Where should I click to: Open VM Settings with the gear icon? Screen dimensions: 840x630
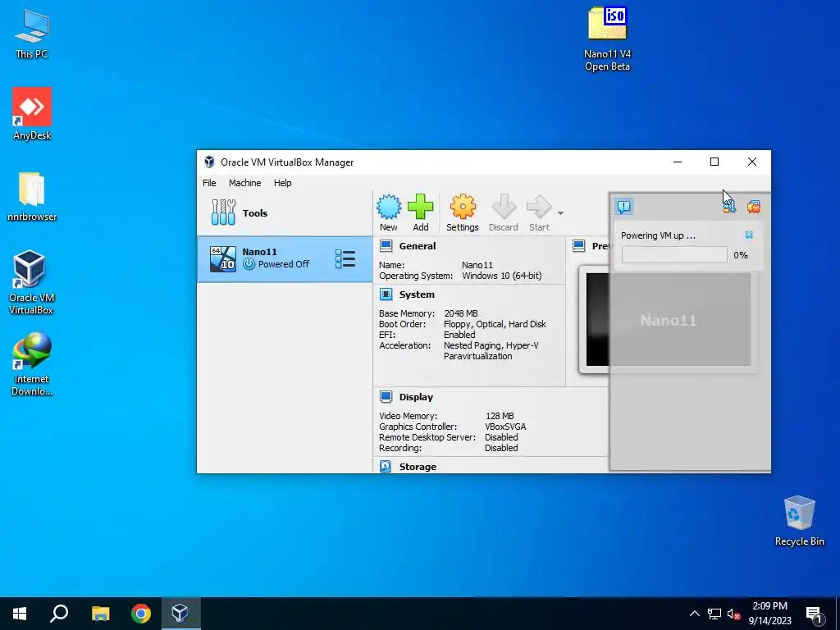463,212
